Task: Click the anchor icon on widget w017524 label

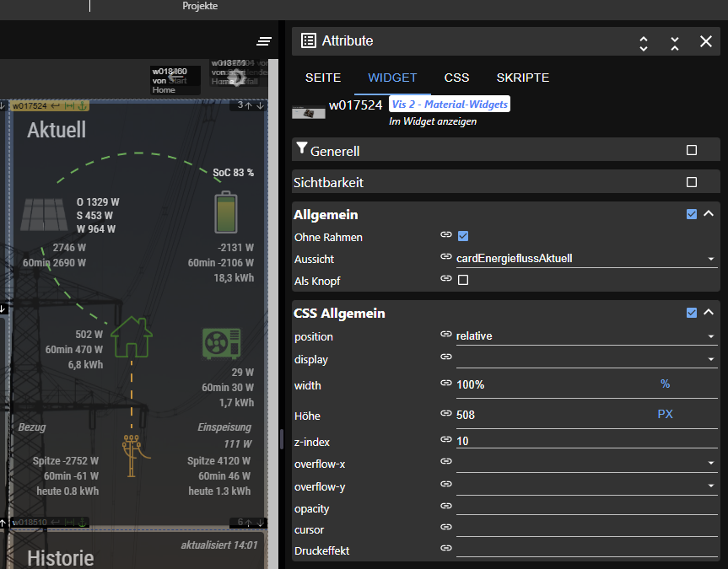Action: tap(83, 105)
